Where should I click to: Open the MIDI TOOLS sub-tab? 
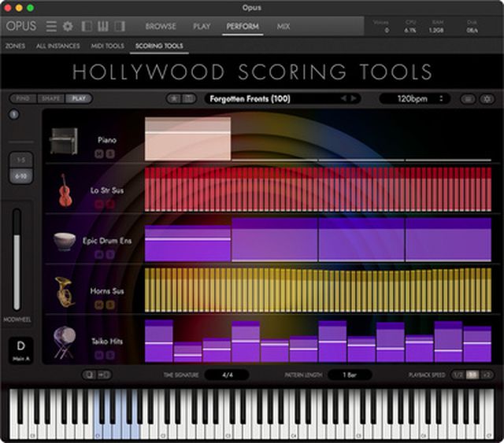pos(107,46)
